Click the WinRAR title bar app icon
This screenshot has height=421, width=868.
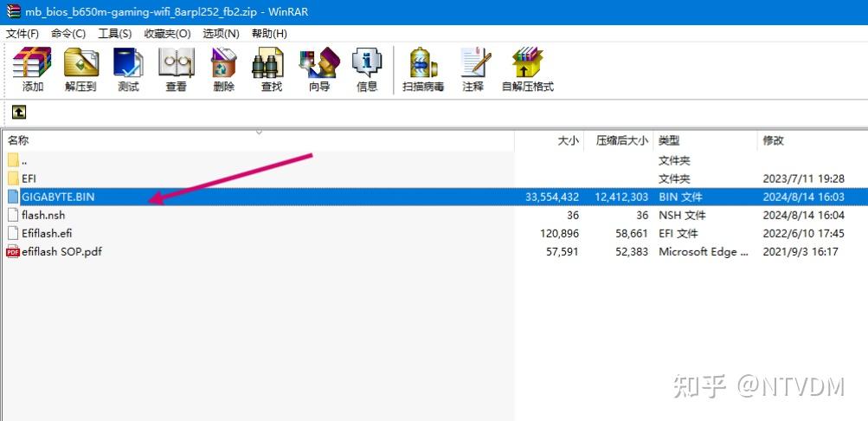(13, 11)
